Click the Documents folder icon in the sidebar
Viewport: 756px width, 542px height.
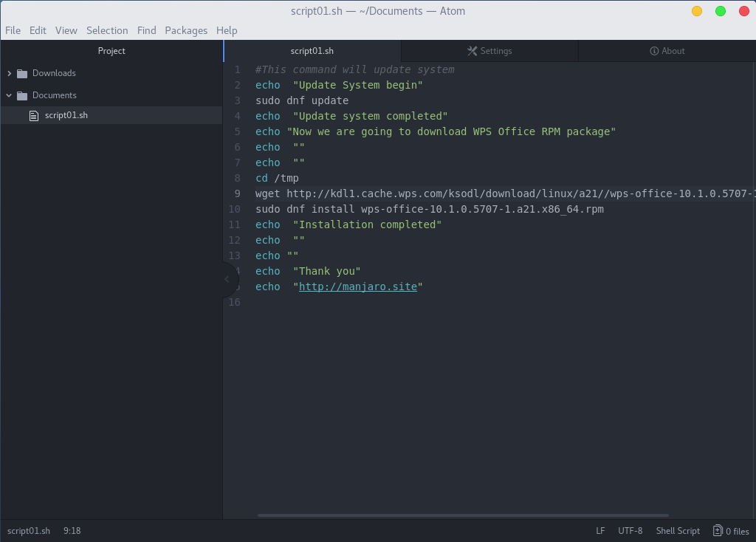coord(22,95)
